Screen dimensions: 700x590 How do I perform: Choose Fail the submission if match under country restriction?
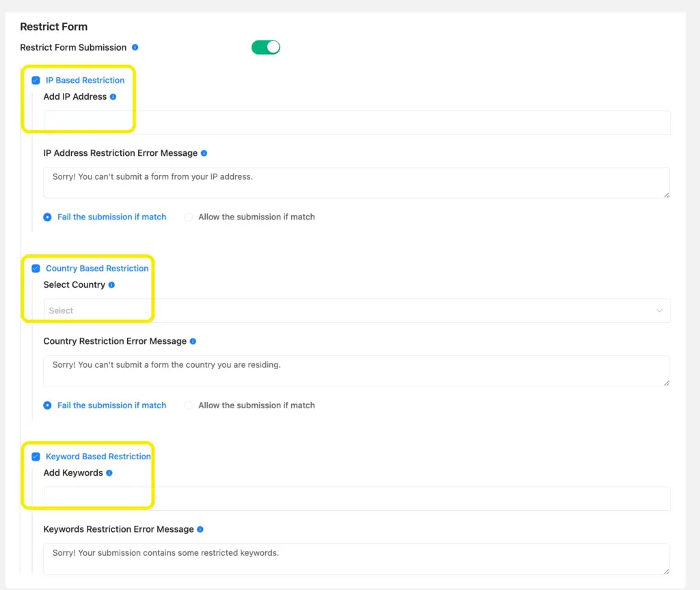(x=47, y=405)
